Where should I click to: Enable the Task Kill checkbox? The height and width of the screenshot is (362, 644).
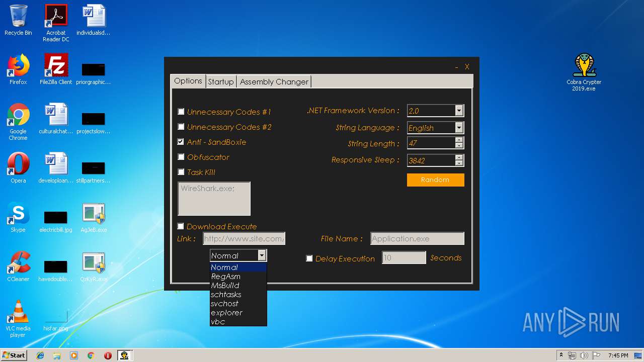tap(181, 172)
